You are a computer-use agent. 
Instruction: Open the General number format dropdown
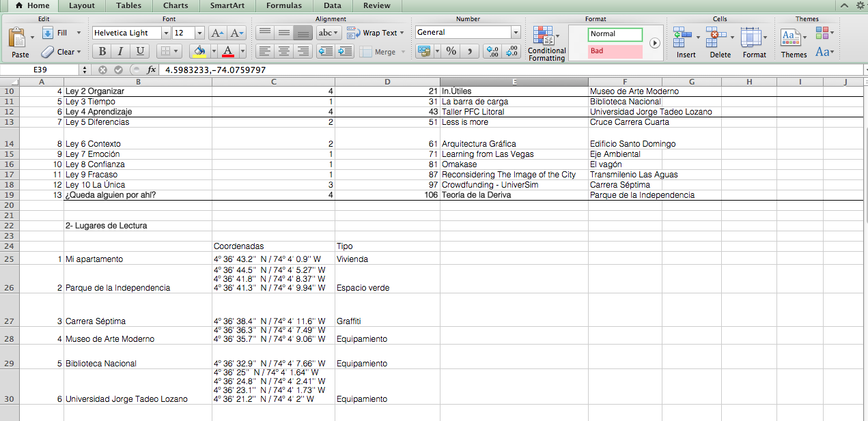pyautogui.click(x=515, y=33)
